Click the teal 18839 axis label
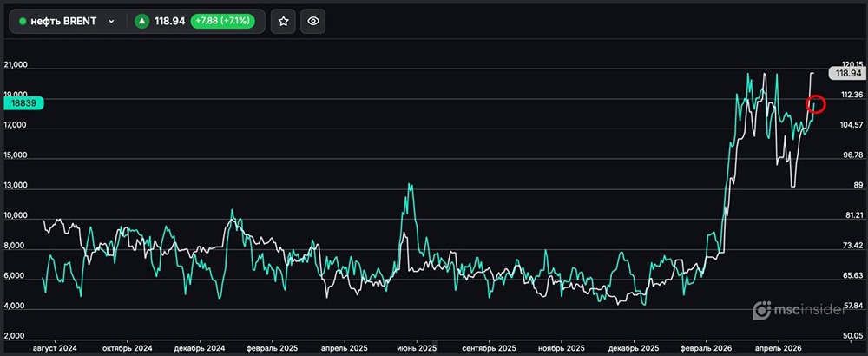Image resolution: width=868 pixels, height=356 pixels. (x=23, y=102)
